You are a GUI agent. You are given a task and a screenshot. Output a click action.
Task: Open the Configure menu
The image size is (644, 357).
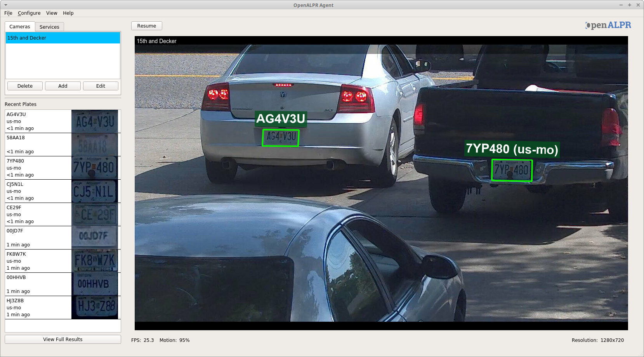pos(29,13)
